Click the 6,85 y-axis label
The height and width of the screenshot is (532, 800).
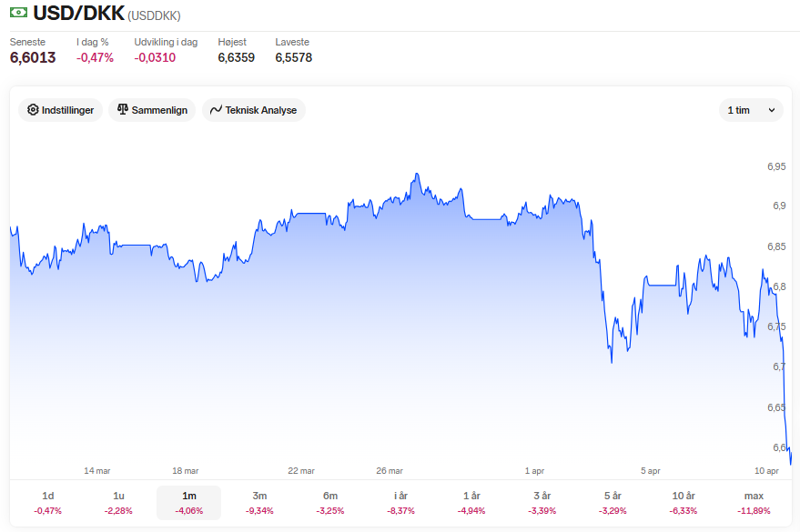click(x=776, y=246)
